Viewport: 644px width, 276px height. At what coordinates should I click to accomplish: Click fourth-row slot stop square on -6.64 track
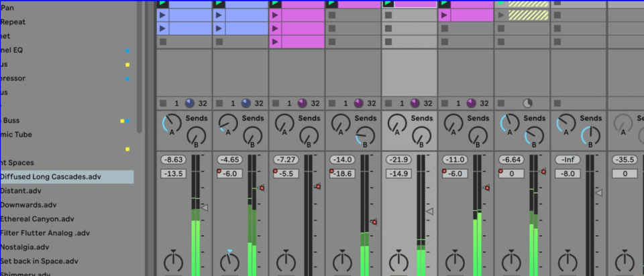[x=500, y=42]
